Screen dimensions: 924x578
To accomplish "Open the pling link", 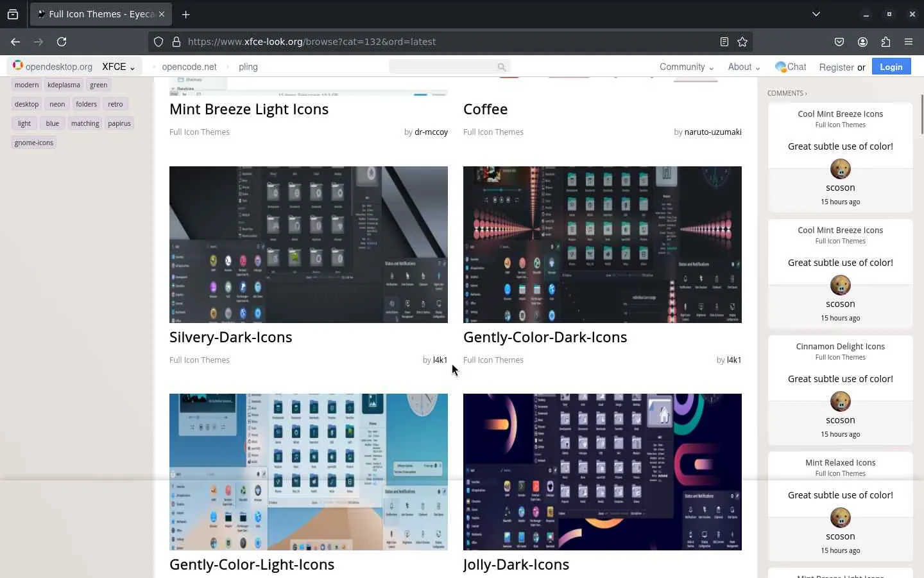I will [x=248, y=67].
